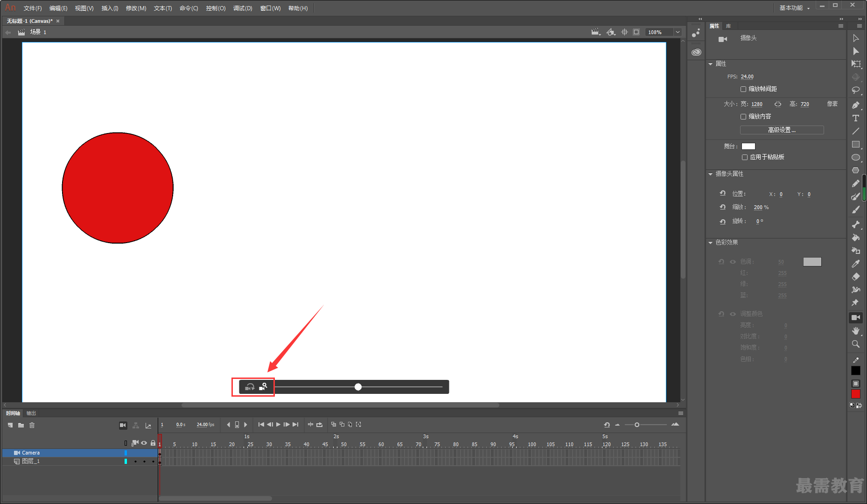This screenshot has width=867, height=504.
Task: Open the 文件(F) menu
Action: 33,8
